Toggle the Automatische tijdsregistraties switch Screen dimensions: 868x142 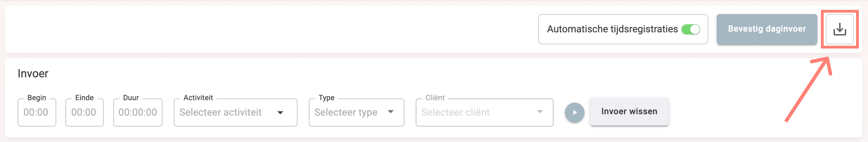coord(691,29)
